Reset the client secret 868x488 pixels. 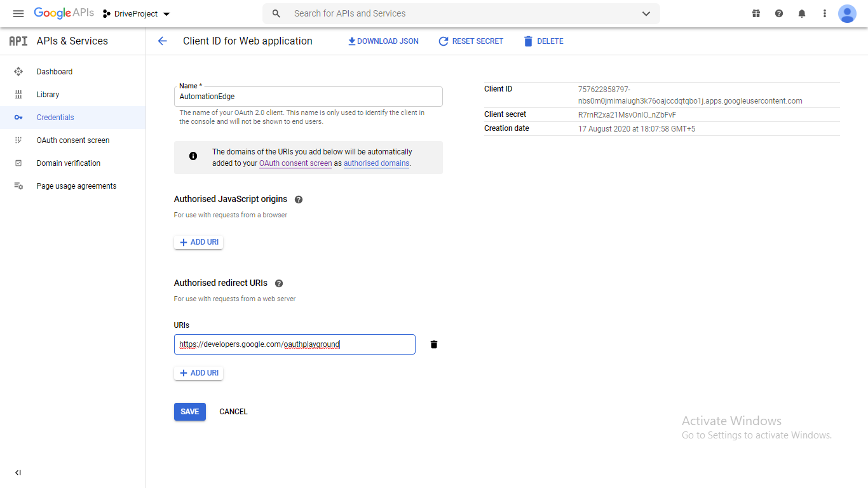tap(471, 41)
